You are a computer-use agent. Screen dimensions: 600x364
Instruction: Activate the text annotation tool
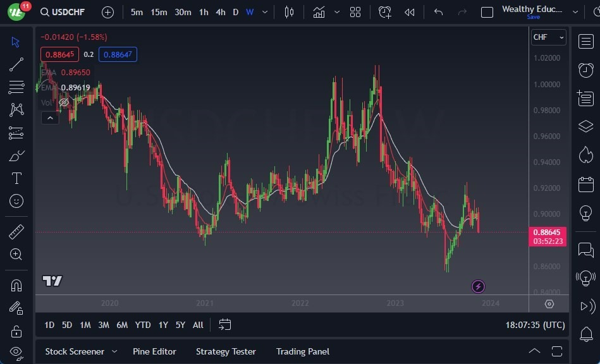tap(16, 178)
